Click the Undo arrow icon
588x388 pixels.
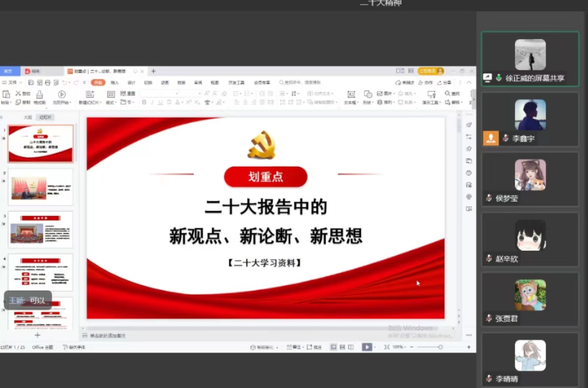click(65, 82)
